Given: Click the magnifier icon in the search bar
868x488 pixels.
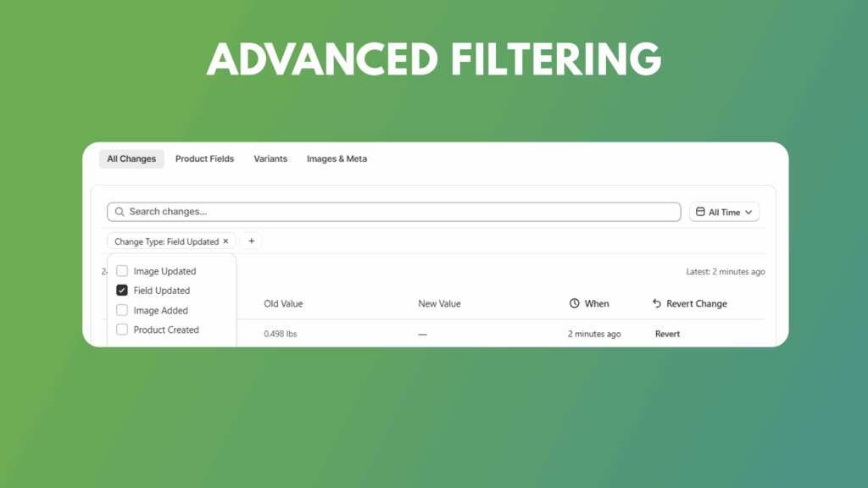Looking at the screenshot, I should [x=120, y=212].
